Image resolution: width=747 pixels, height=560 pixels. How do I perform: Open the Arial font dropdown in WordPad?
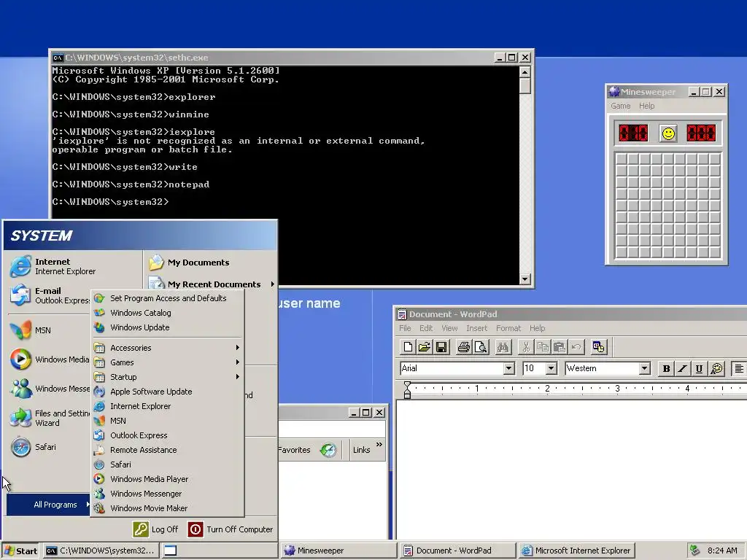(508, 368)
